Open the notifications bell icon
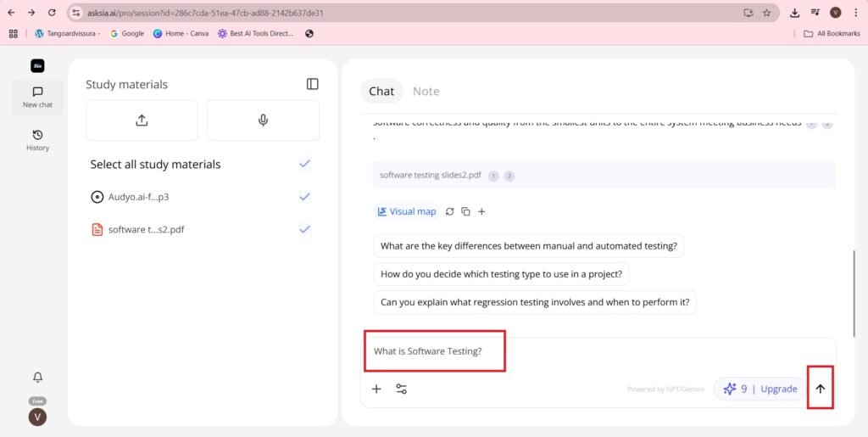868x437 pixels. (x=37, y=378)
